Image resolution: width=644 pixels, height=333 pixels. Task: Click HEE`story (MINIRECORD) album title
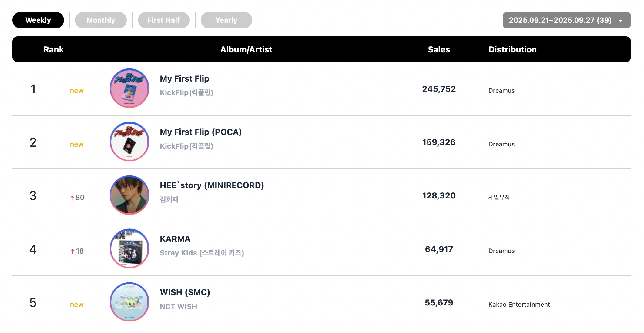click(x=212, y=185)
